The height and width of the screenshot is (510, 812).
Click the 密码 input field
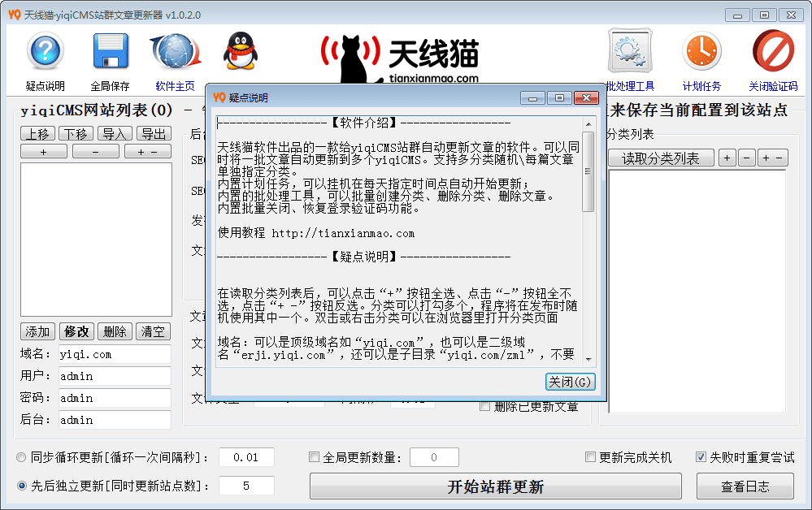115,398
